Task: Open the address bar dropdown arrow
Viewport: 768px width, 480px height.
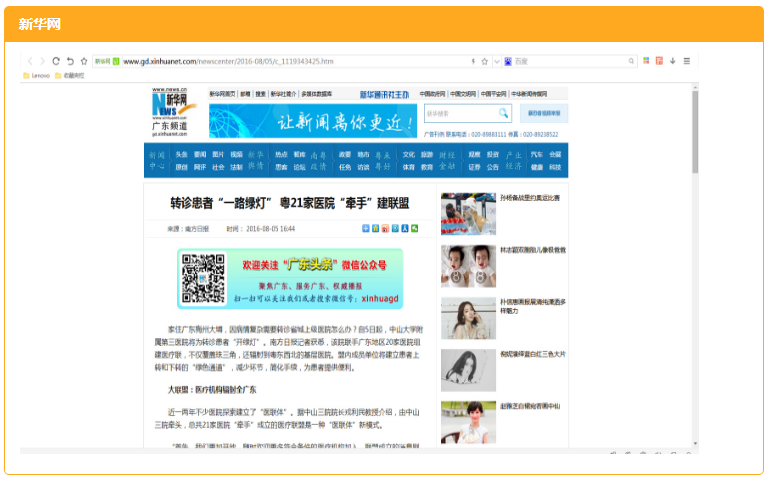Action: pyautogui.click(x=497, y=61)
